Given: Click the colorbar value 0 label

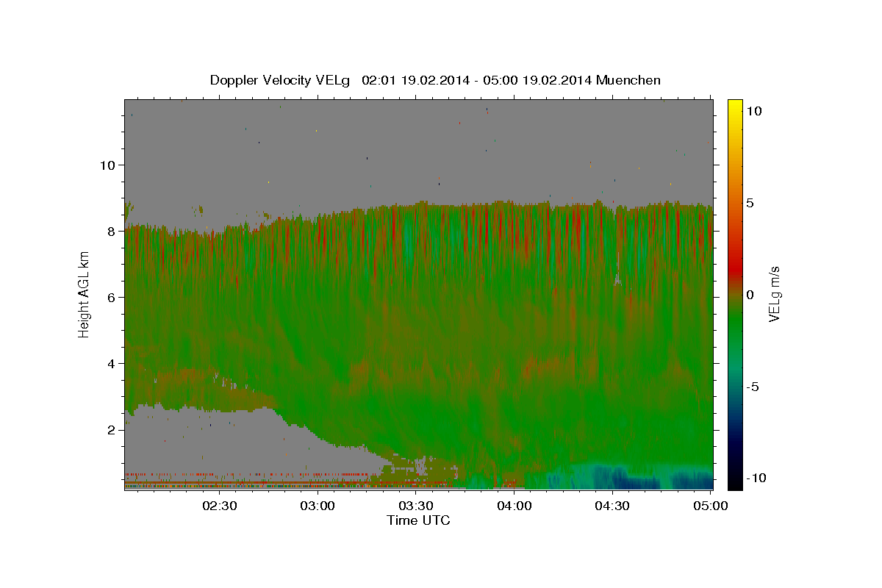Looking at the screenshot, I should pos(750,295).
